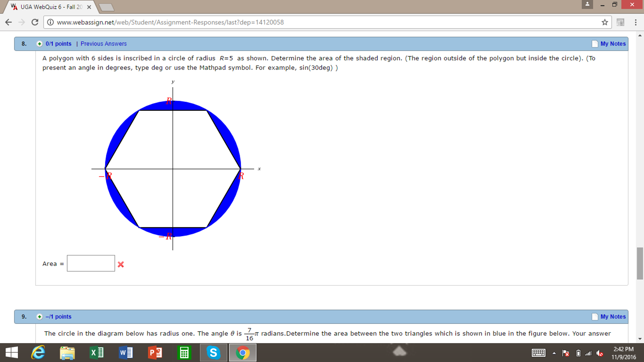The height and width of the screenshot is (362, 644).
Task: Click the back navigation arrow
Action: point(8,22)
